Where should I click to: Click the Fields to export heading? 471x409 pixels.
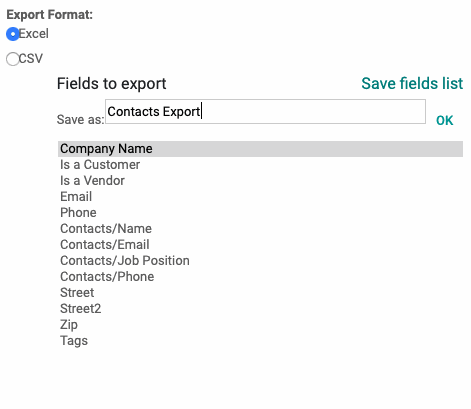(111, 84)
